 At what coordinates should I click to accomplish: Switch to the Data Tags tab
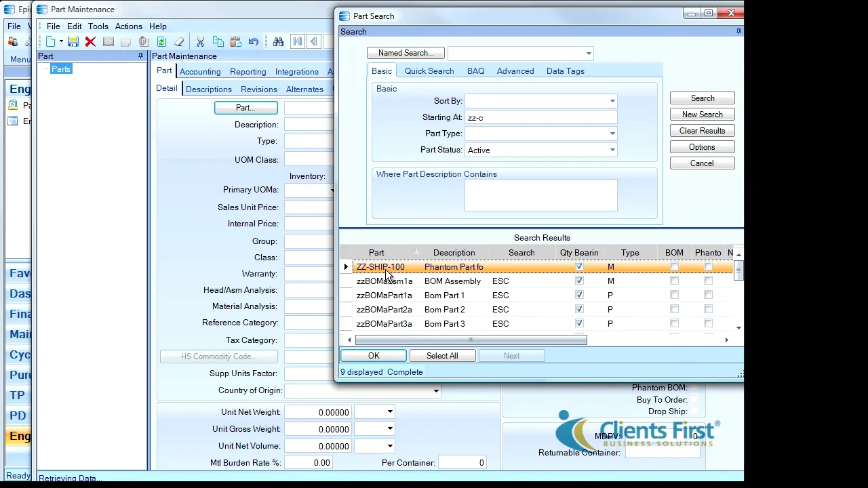tap(565, 71)
